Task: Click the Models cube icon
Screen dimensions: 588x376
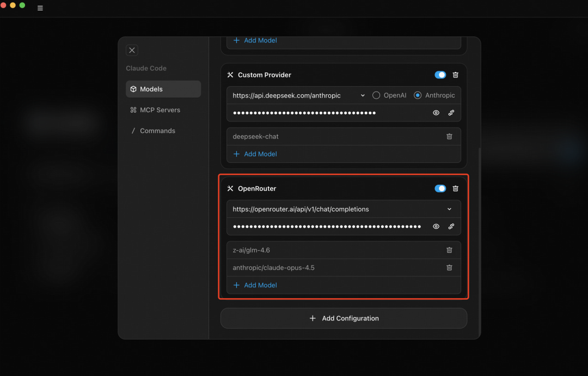Action: click(133, 89)
